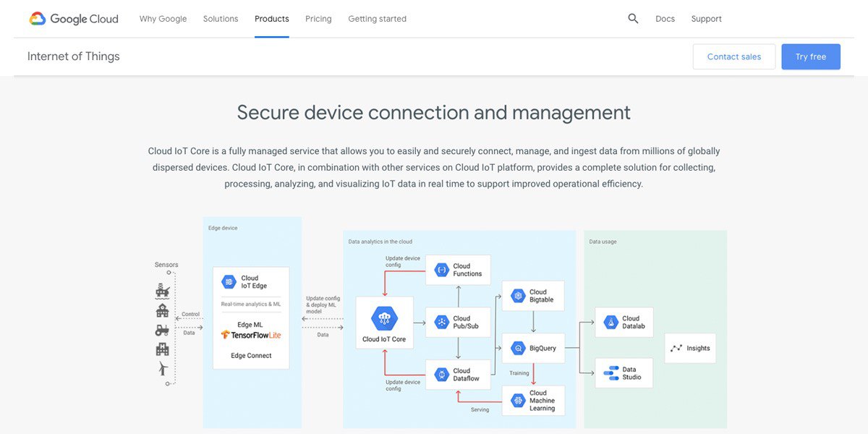Click the upper Update device config label

pos(403,262)
